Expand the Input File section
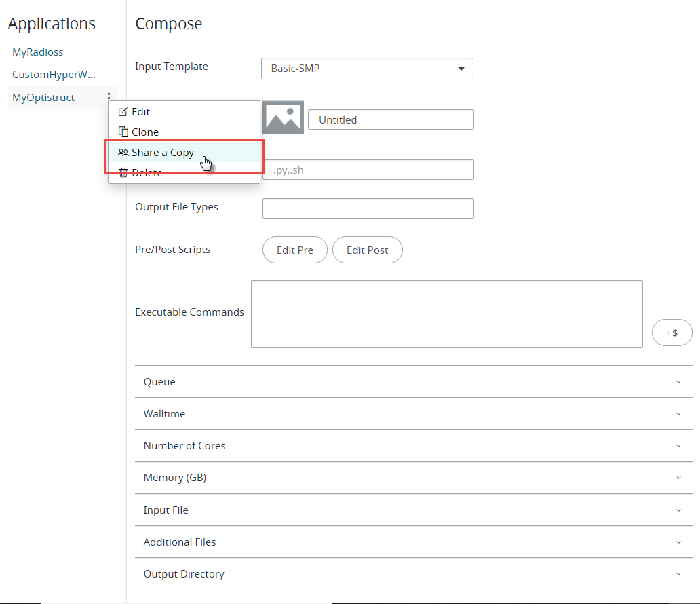Image resolution: width=700 pixels, height=604 pixels. pos(413,510)
